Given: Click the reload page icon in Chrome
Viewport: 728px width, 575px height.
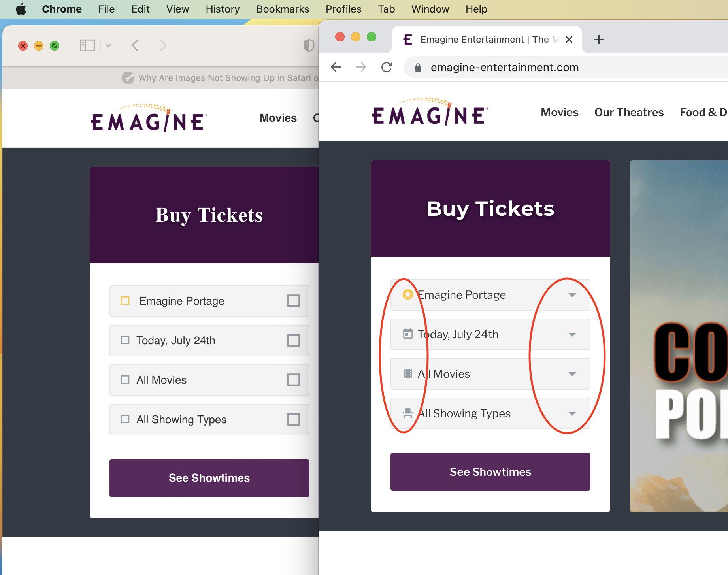Looking at the screenshot, I should tap(387, 67).
